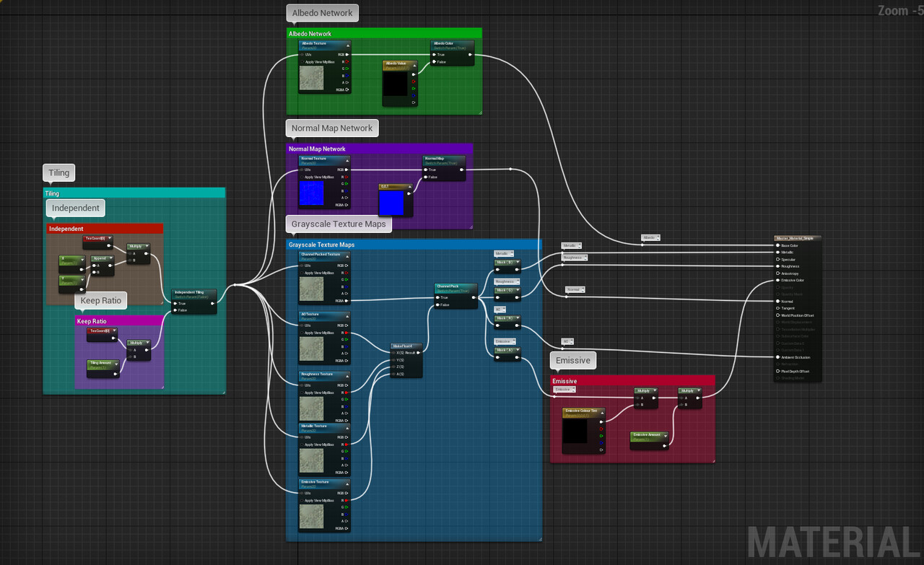The image size is (924, 565).
Task: Click the Albedo Network comment bubble
Action: [323, 13]
